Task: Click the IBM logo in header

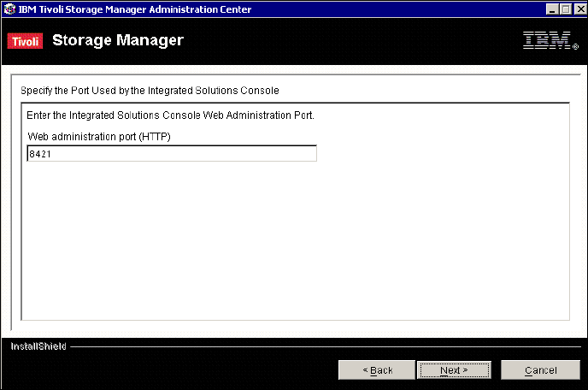Action: pos(550,40)
